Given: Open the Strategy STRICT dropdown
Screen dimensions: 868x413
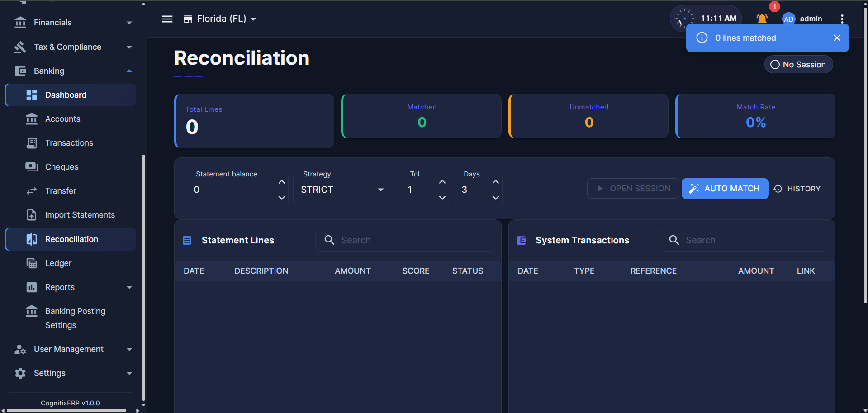Looking at the screenshot, I should tap(344, 190).
